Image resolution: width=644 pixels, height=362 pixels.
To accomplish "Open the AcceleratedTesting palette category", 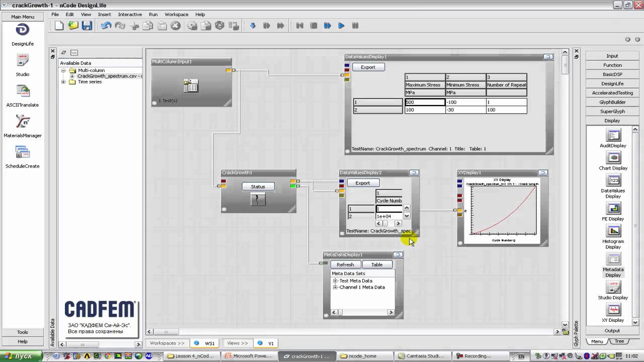I will point(612,93).
